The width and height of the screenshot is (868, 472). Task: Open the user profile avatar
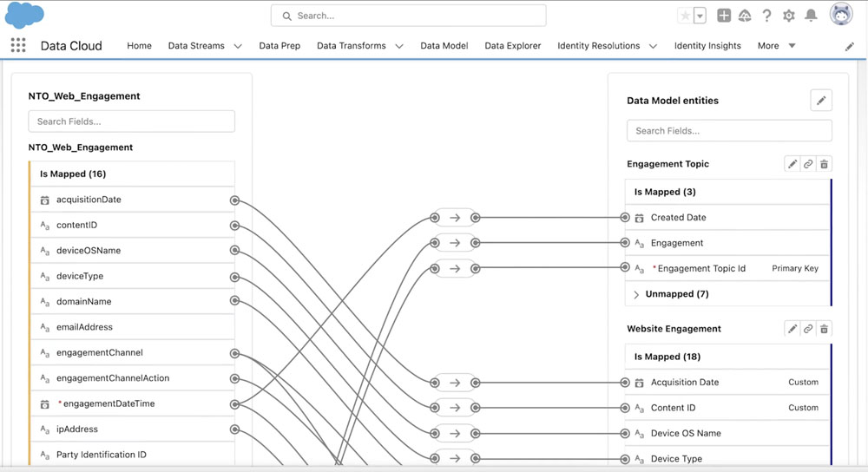point(841,14)
